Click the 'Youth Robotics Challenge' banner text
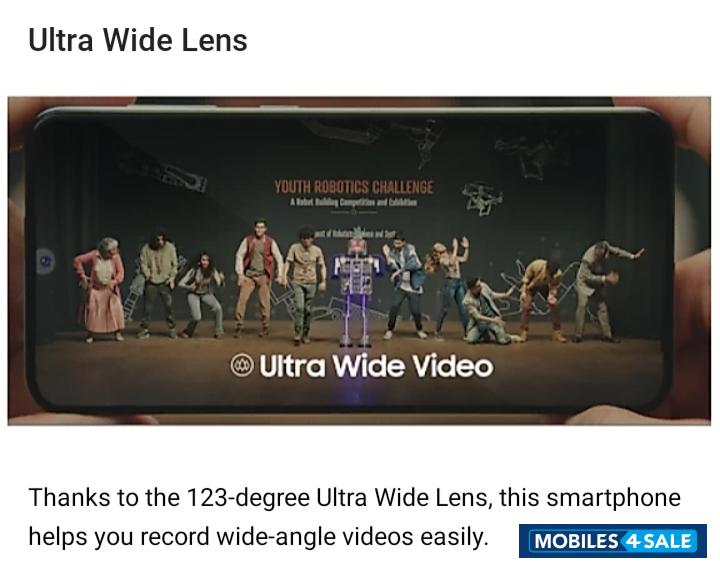Viewport: 720px width, 570px height. coord(354,187)
